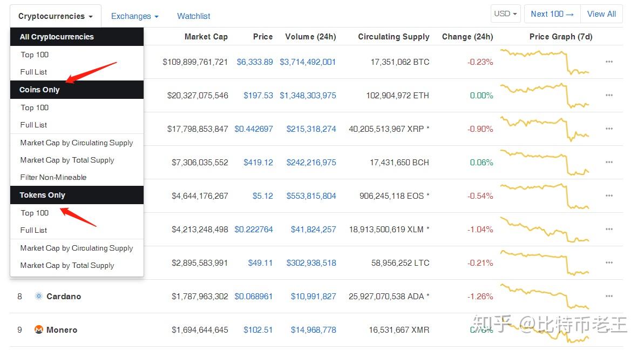This screenshot has height=350, width=644.
Task: Open the three-dot options icon on the EOS row
Action: pos(609,196)
